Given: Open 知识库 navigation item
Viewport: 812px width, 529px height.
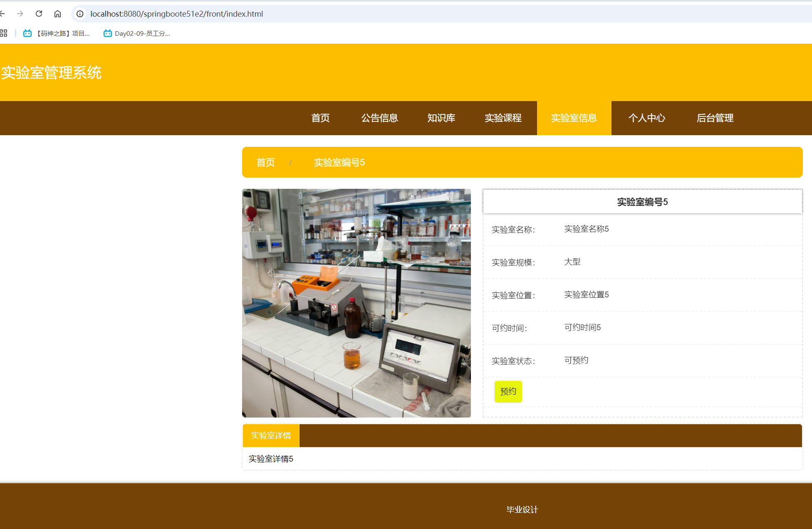Looking at the screenshot, I should pyautogui.click(x=441, y=118).
